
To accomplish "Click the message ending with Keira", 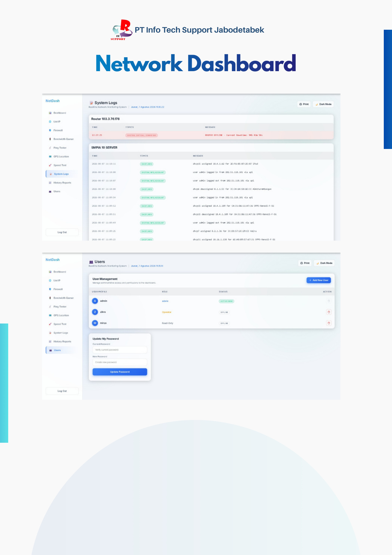I will (225, 231).
